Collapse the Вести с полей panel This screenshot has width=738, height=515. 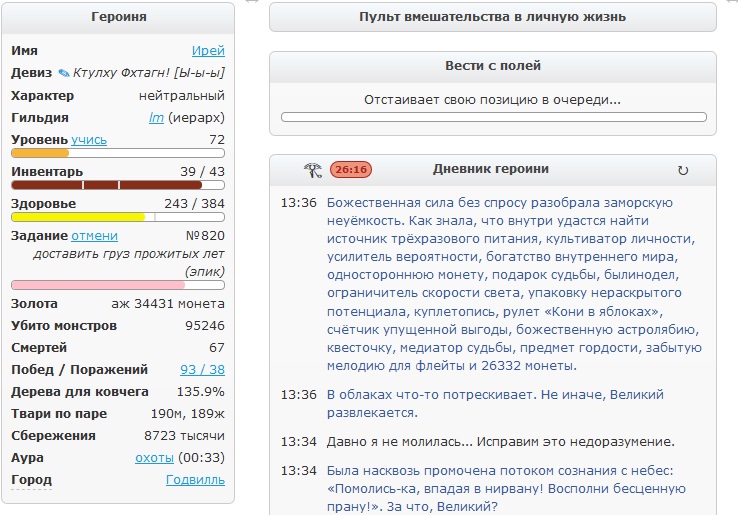click(x=492, y=66)
